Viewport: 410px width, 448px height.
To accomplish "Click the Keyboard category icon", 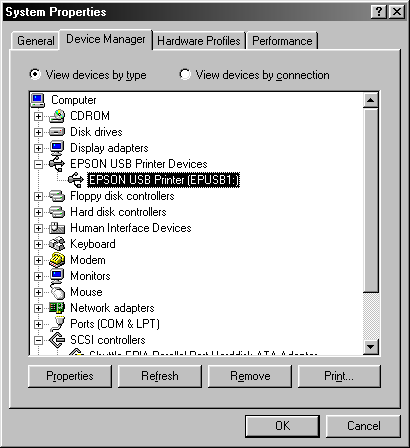I will [x=57, y=244].
